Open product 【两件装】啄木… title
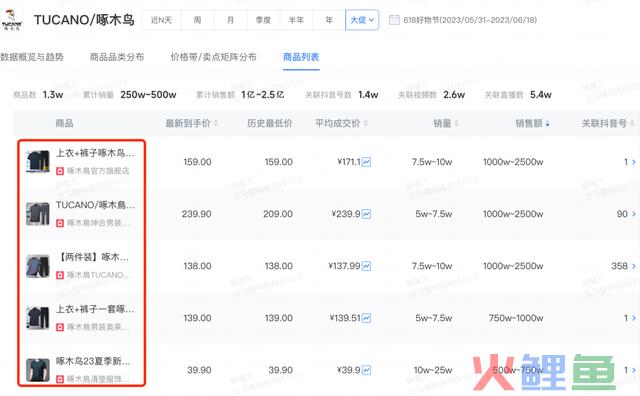640x396 pixels. (93, 257)
